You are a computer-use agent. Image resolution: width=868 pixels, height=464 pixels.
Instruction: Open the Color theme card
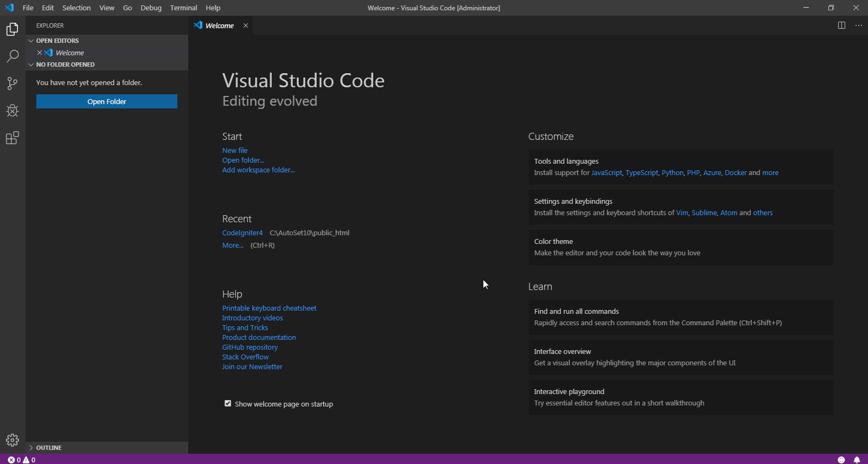point(681,247)
